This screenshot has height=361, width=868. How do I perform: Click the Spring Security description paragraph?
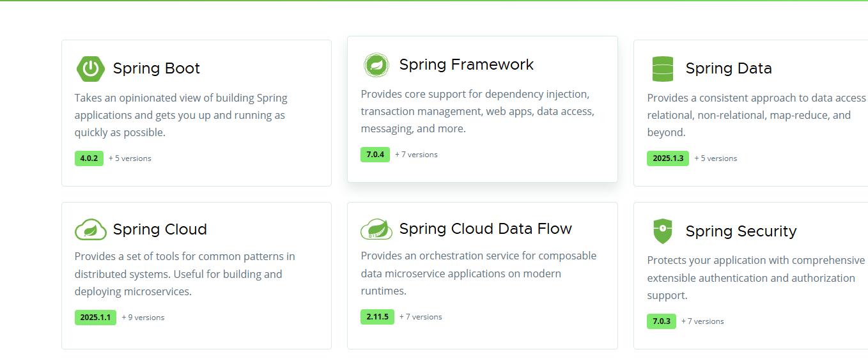pos(757,278)
